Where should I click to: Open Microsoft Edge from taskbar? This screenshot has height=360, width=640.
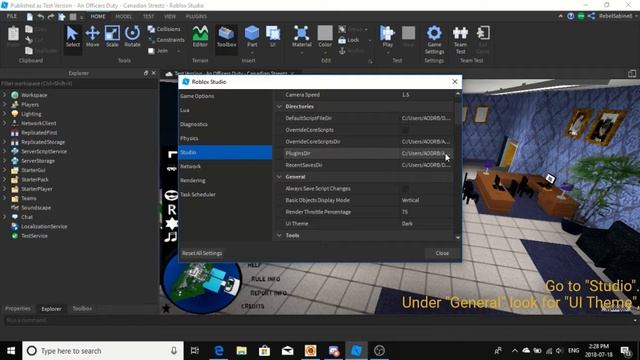219,351
